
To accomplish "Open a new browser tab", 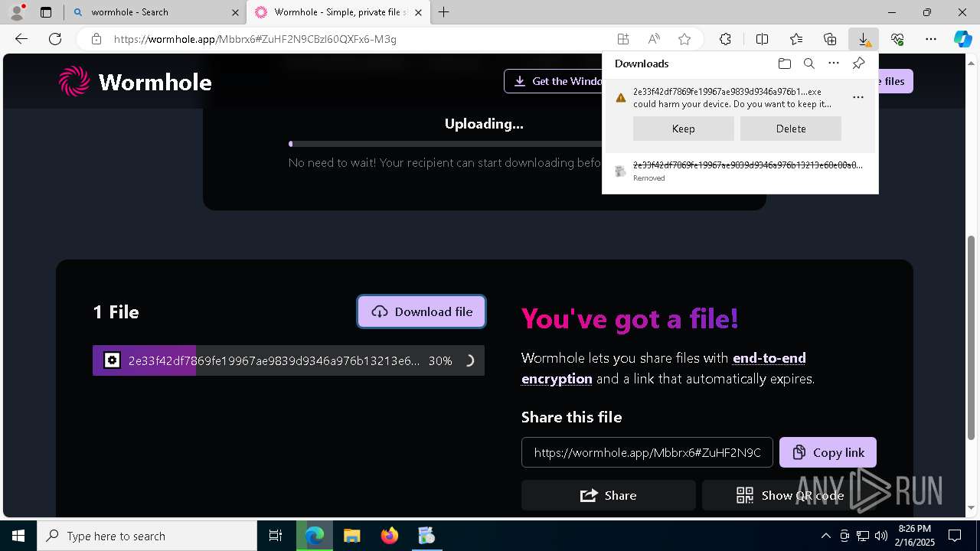I will [444, 12].
